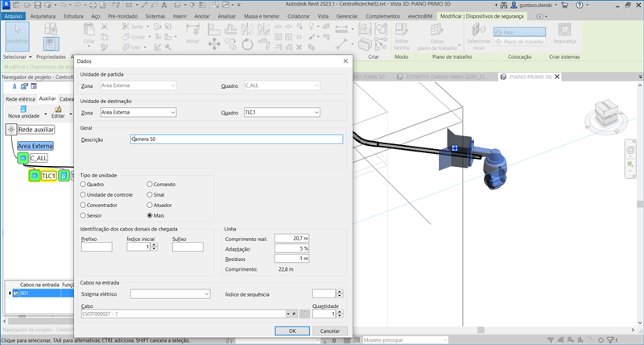
Task: Click the Editar icon in auxiliary panel
Action: point(57,109)
